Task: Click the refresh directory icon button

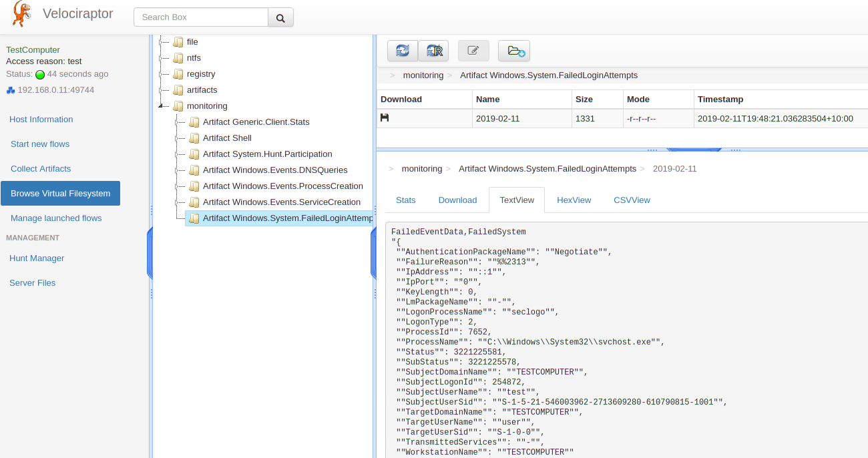Action: [403, 51]
